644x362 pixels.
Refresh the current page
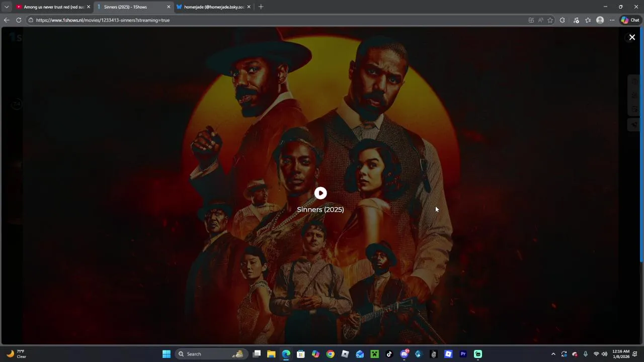[x=19, y=20]
